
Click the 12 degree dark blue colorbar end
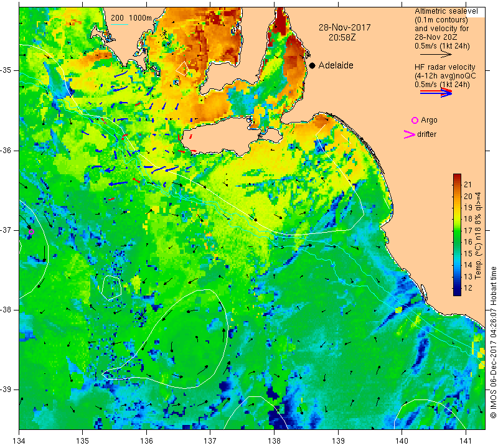(x=457, y=288)
